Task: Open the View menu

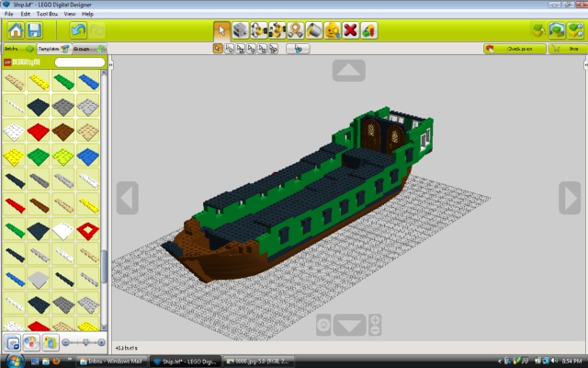Action: click(70, 14)
